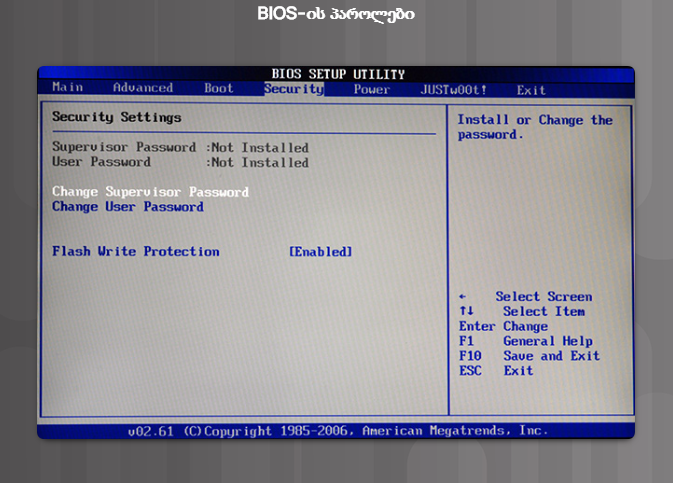Click the F10 Save and Exit hint
Viewport: 673px width, 483px height.
[529, 356]
